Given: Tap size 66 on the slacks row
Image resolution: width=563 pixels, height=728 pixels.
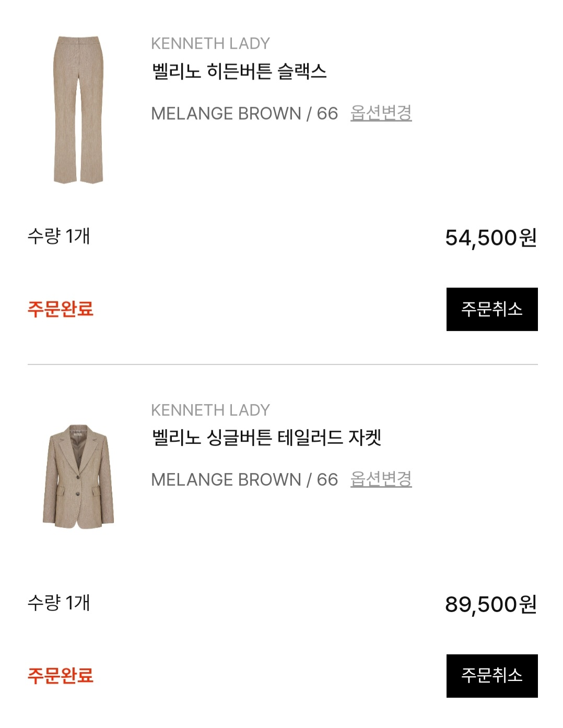Looking at the screenshot, I should (327, 113).
